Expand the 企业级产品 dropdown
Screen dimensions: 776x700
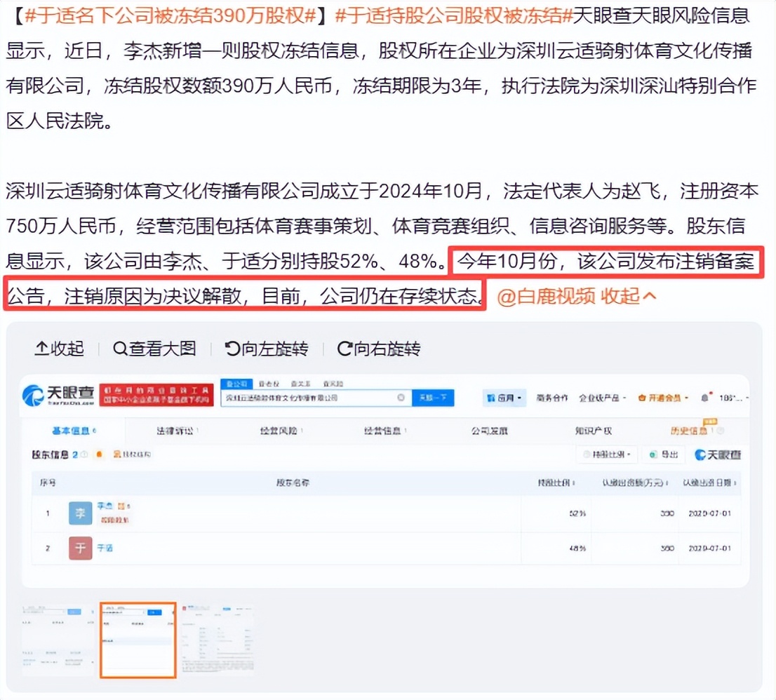(601, 397)
